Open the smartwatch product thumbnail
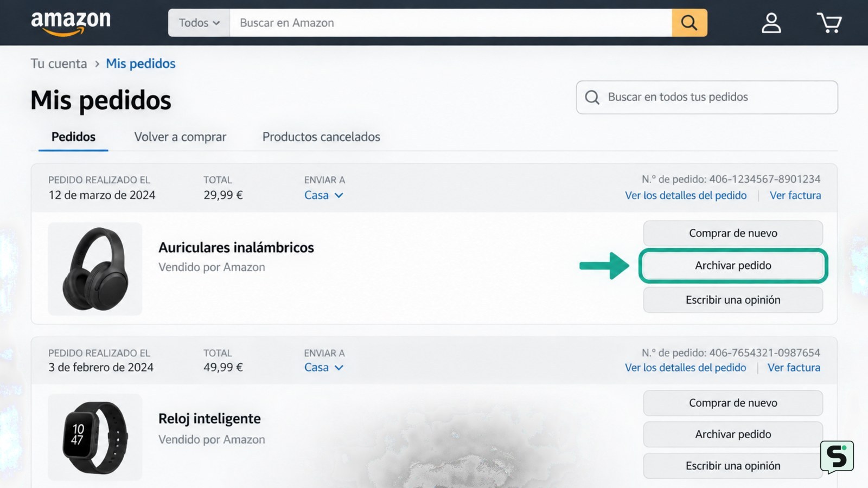 click(x=95, y=438)
